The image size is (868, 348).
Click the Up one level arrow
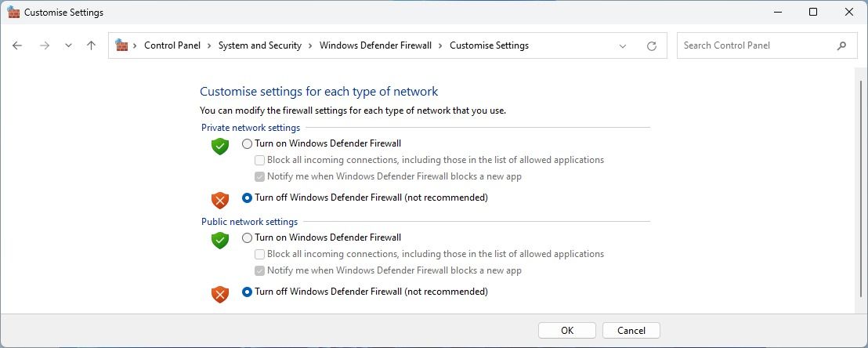click(91, 45)
